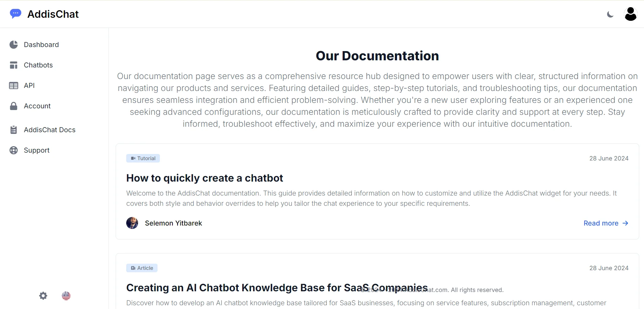Open the article 'How to quickly create a chatbot'
The image size is (644, 309).
204,178
